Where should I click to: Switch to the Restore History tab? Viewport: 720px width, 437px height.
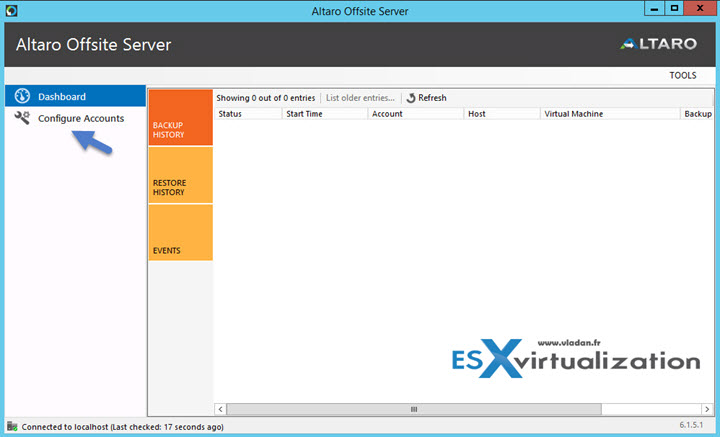[x=180, y=175]
